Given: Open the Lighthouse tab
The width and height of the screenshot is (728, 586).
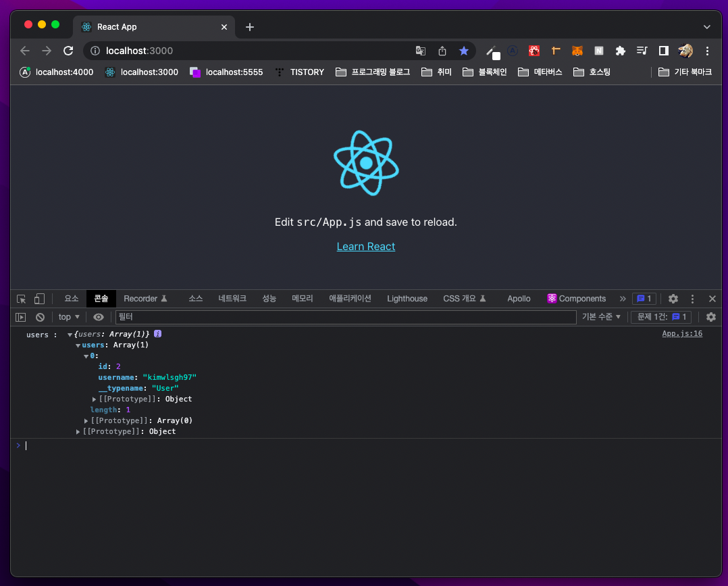Looking at the screenshot, I should tap(407, 298).
